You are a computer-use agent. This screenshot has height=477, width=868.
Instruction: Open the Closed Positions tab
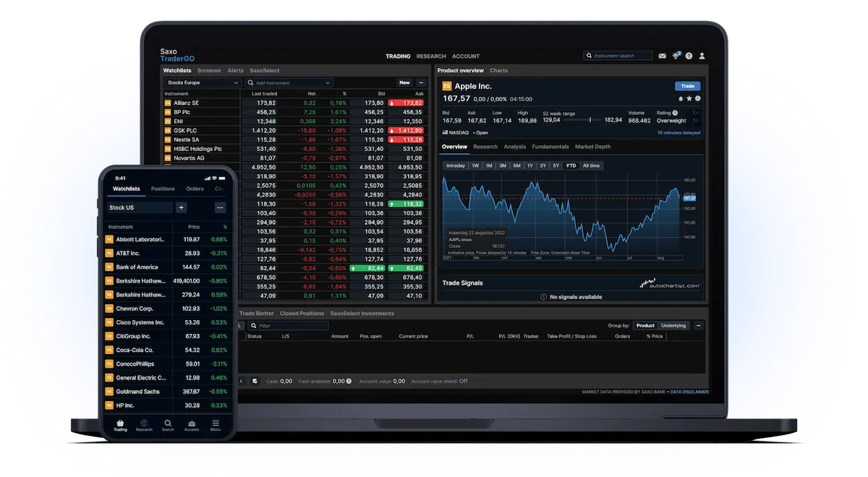pyautogui.click(x=302, y=314)
